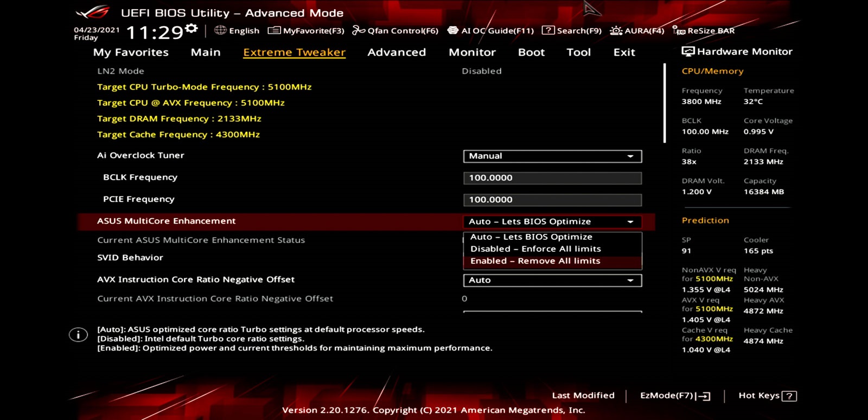
Task: Click the 3800 MHz frequency value
Action: pyautogui.click(x=701, y=101)
